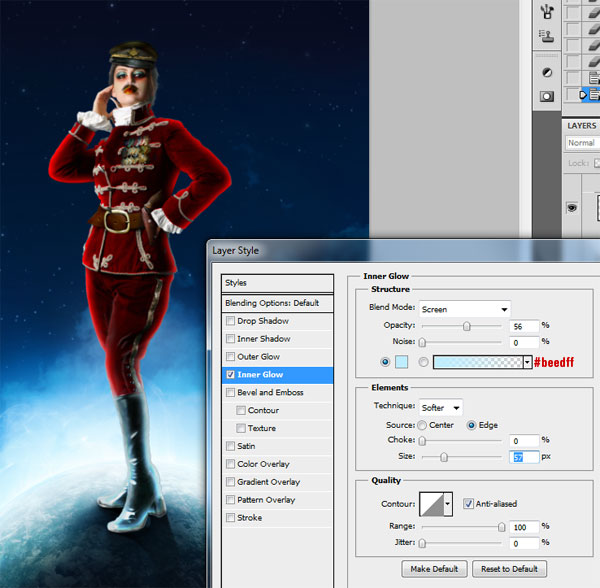Screen dimensions: 600x588
Task: Open the Pattern Overlay settings
Action: pos(266,500)
